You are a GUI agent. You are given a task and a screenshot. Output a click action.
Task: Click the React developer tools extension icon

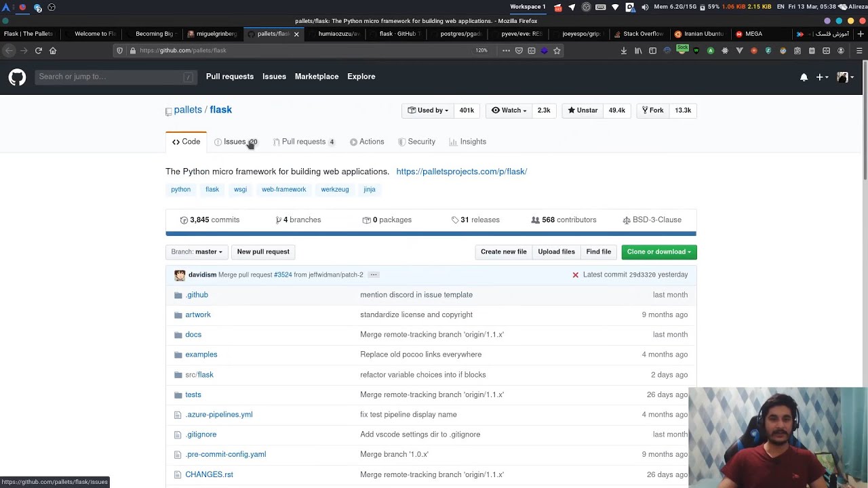tap(725, 50)
